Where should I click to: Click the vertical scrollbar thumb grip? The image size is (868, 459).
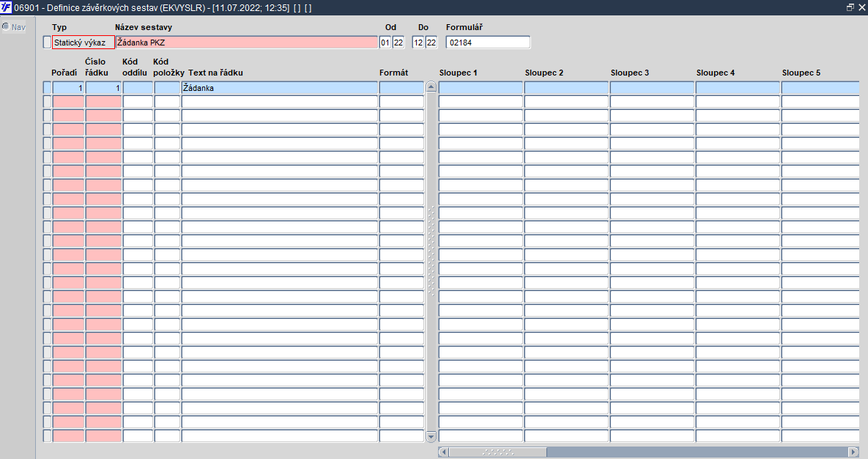(x=431, y=251)
